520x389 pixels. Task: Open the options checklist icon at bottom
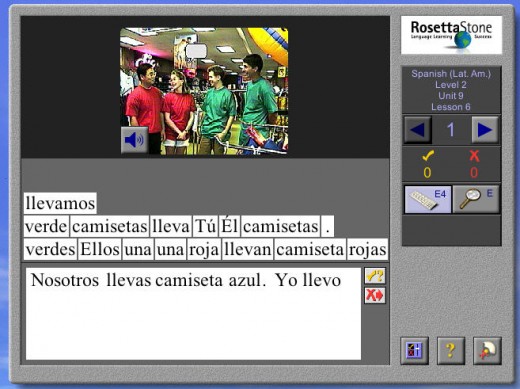tap(414, 351)
